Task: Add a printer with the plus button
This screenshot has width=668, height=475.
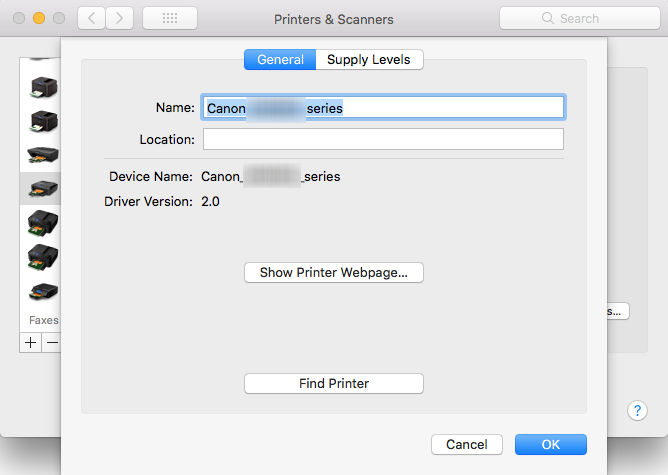Action: [x=31, y=342]
